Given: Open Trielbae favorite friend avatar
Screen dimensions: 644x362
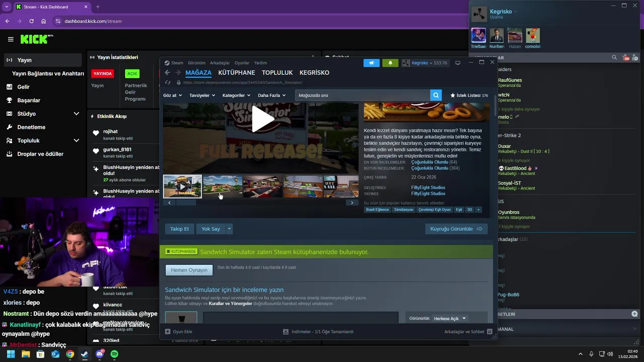Looking at the screenshot, I should 478,35.
